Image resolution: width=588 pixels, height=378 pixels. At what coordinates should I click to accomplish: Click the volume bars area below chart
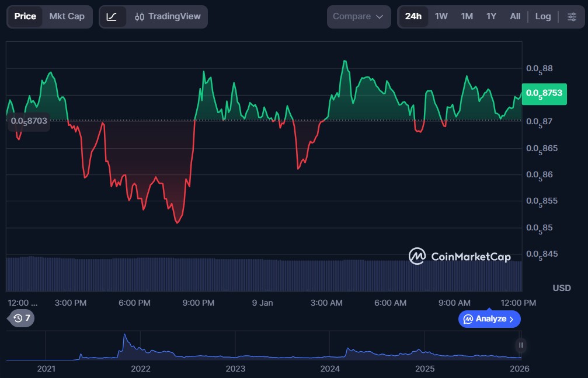263,274
